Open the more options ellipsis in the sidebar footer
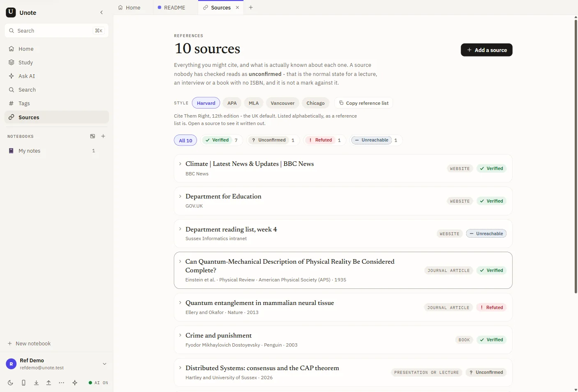This screenshot has height=392, width=578. 62,383
